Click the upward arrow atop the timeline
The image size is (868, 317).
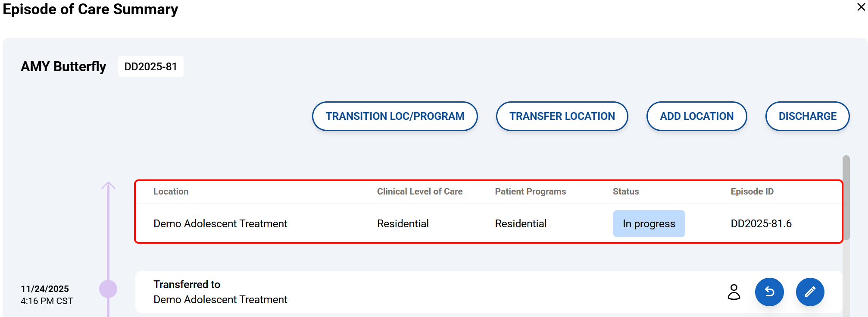(x=108, y=185)
